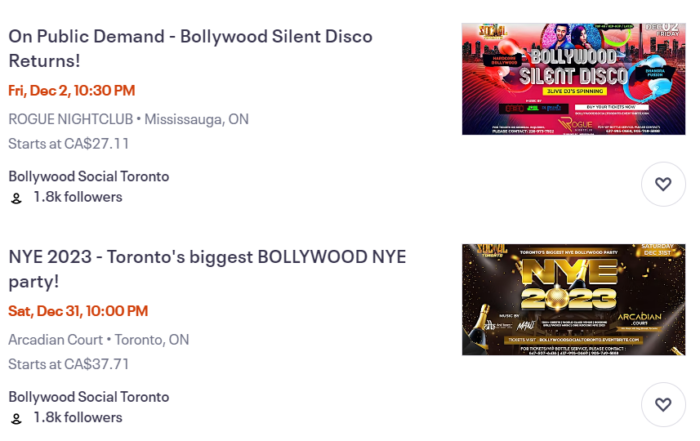Image resolution: width=700 pixels, height=441 pixels.
Task: Click ROGUE NIGHTCLUB Mississauga venue text
Action: 129,119
